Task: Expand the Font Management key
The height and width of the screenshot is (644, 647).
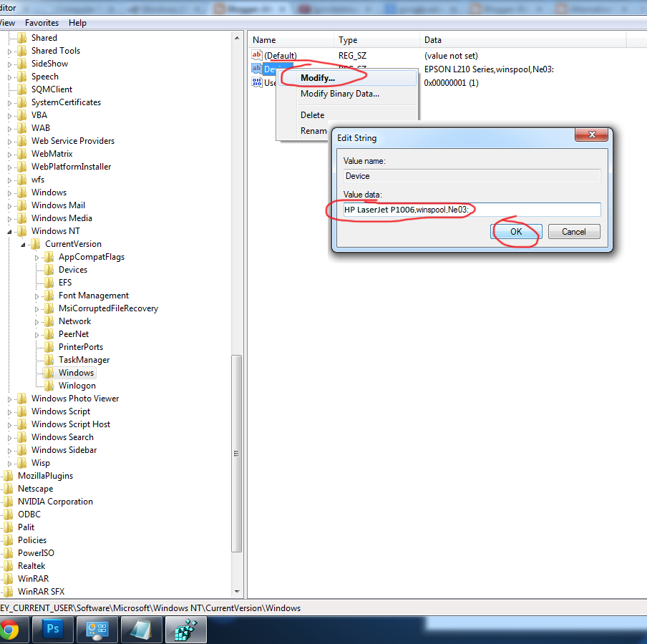Action: (x=37, y=296)
